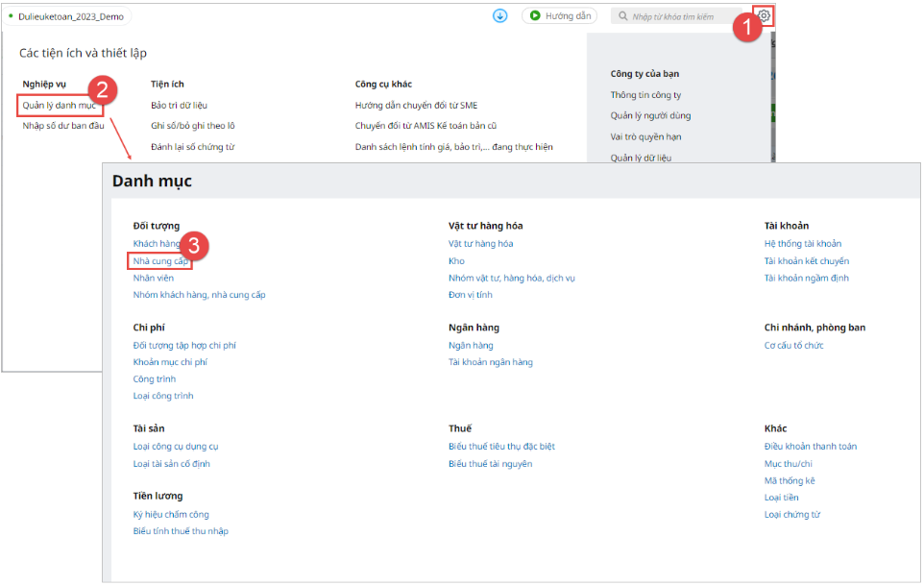Screen dimensions: 924x585
Task: Open Nhập số dư ban đầu
Action: [63, 126]
